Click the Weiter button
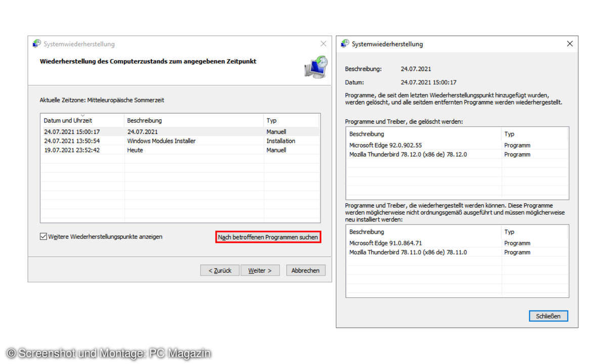 click(x=260, y=270)
